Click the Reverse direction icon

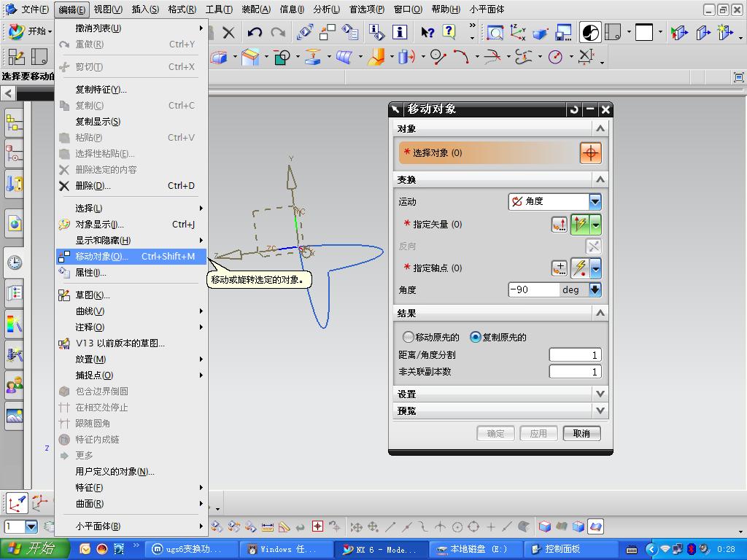pos(593,246)
